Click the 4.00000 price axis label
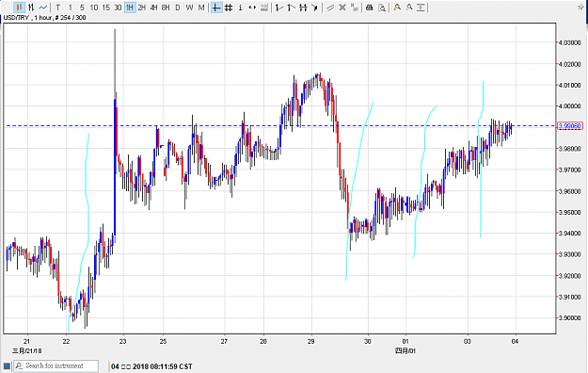Image resolution: width=588 pixels, height=373 pixels. (x=569, y=106)
